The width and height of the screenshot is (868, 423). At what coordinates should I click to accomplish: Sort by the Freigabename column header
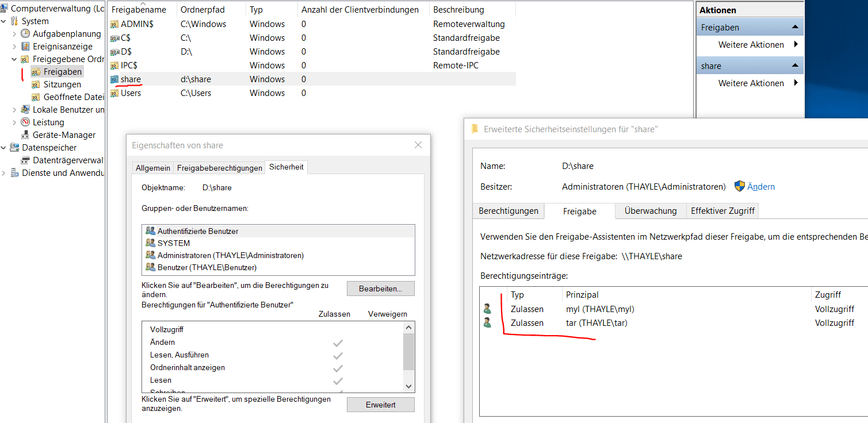coord(143,10)
